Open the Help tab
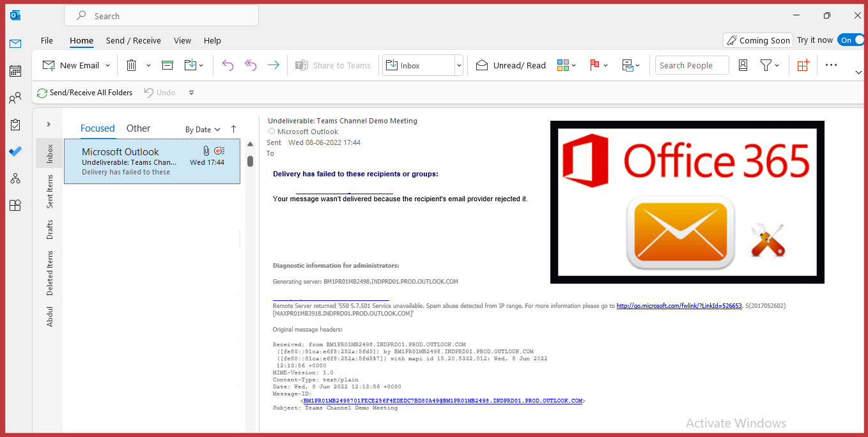The width and height of the screenshot is (868, 437). (212, 40)
